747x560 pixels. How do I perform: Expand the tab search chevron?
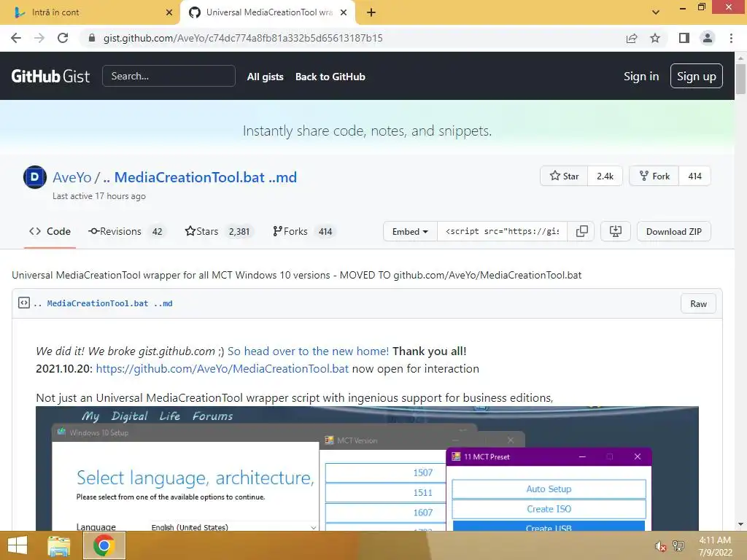(656, 12)
